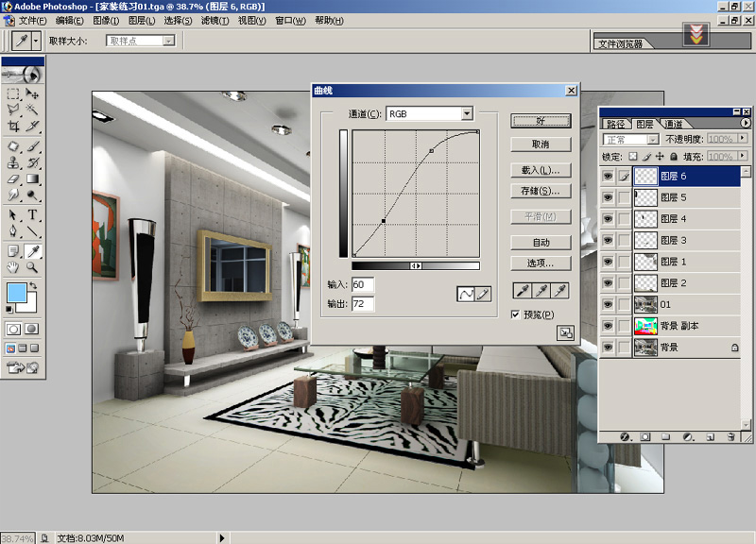
Task: Open the 滤镜 menu
Action: [213, 21]
